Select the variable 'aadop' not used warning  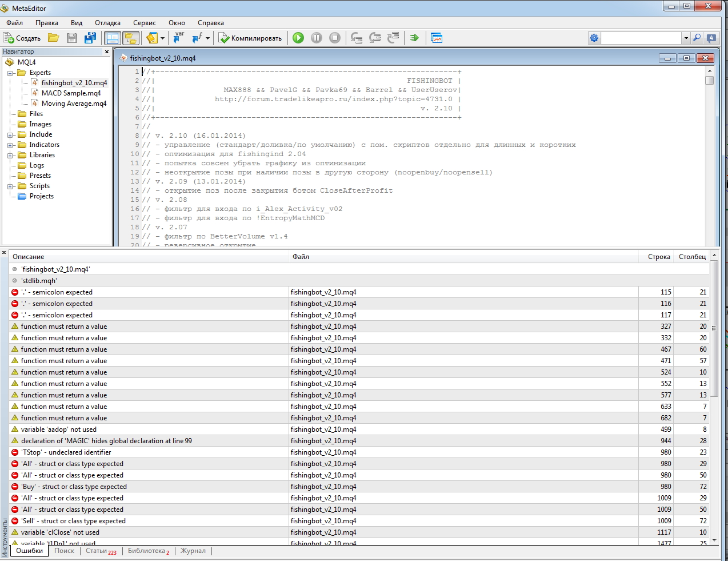tap(359, 429)
